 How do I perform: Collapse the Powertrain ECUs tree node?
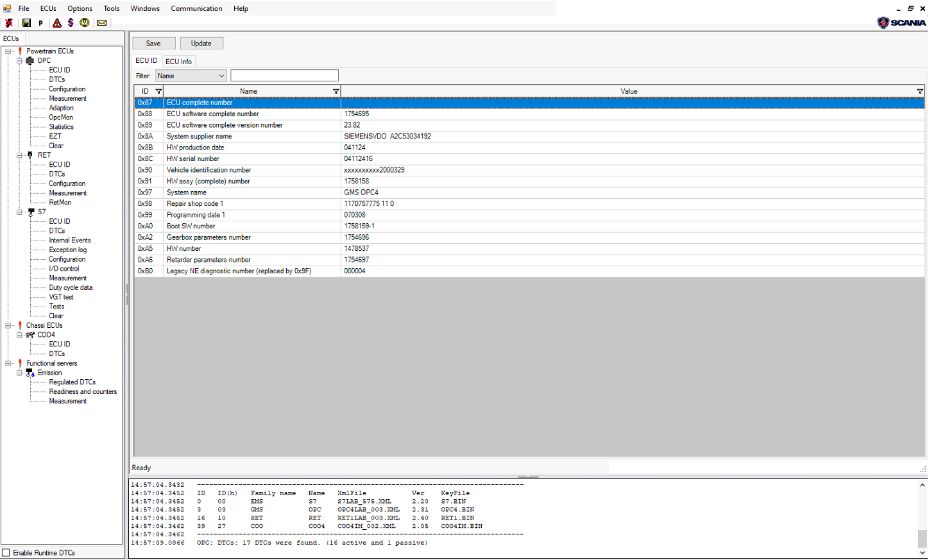tap(8, 51)
